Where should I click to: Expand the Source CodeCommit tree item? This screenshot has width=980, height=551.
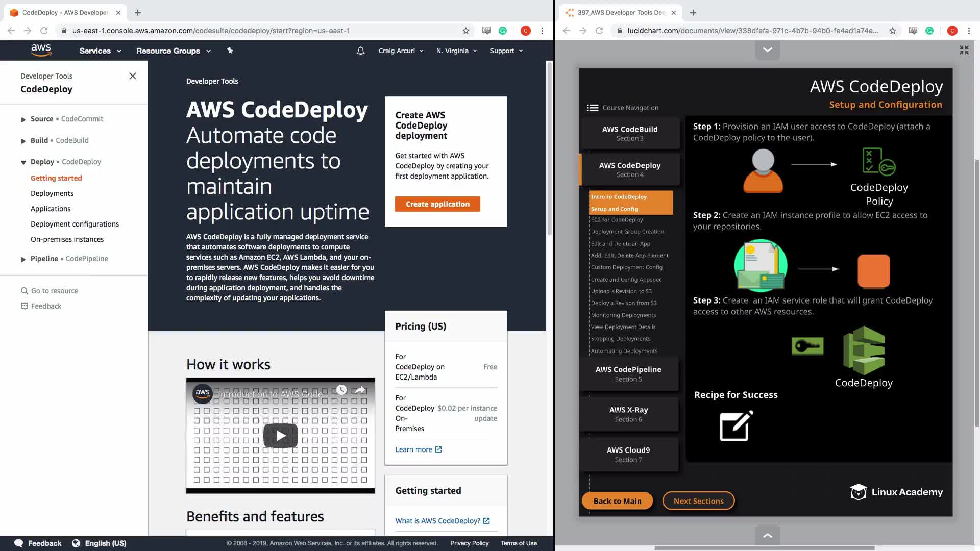click(23, 119)
